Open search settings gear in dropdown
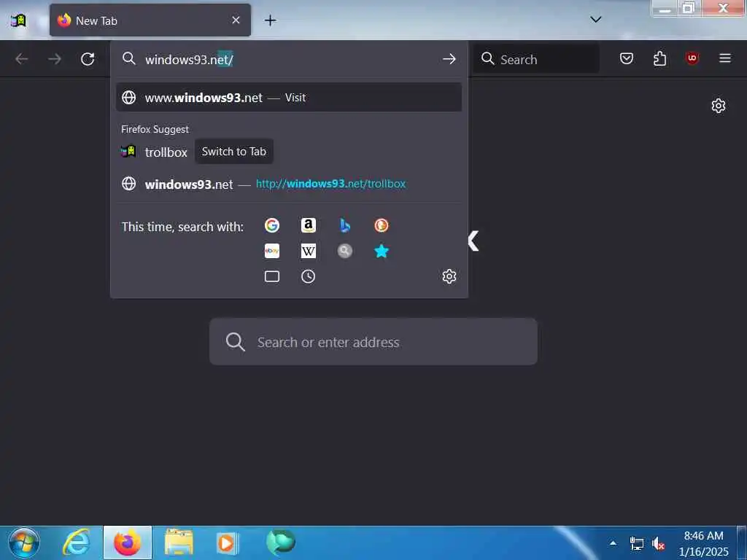Viewport: 747px width, 560px height. (x=449, y=276)
